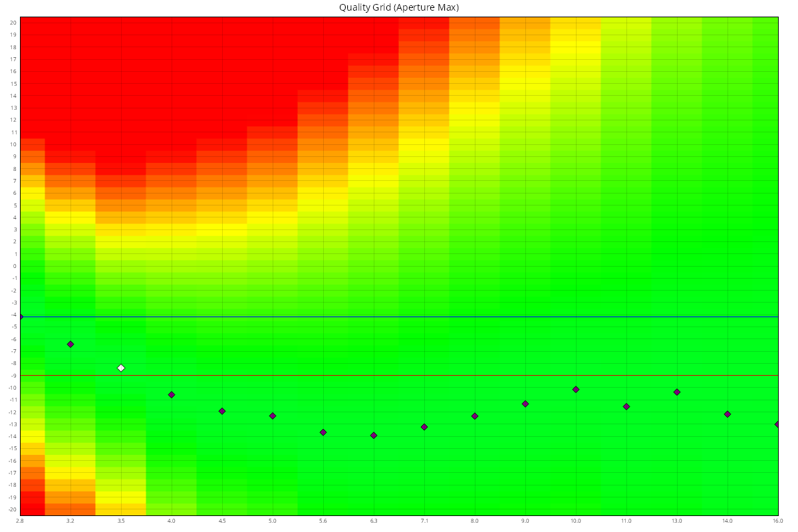
Task: Pick the purple diamond marker at aperture 4.5
Action: 222,411
